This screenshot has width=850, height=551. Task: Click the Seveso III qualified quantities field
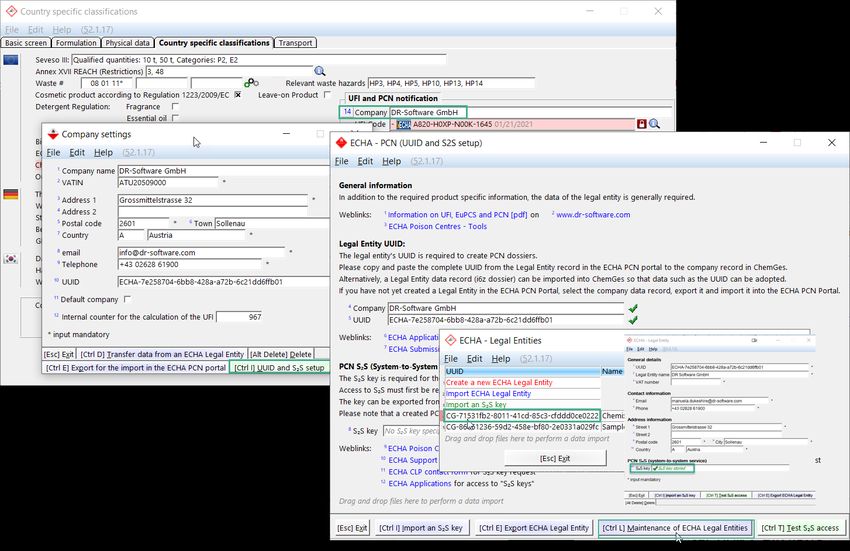point(259,60)
